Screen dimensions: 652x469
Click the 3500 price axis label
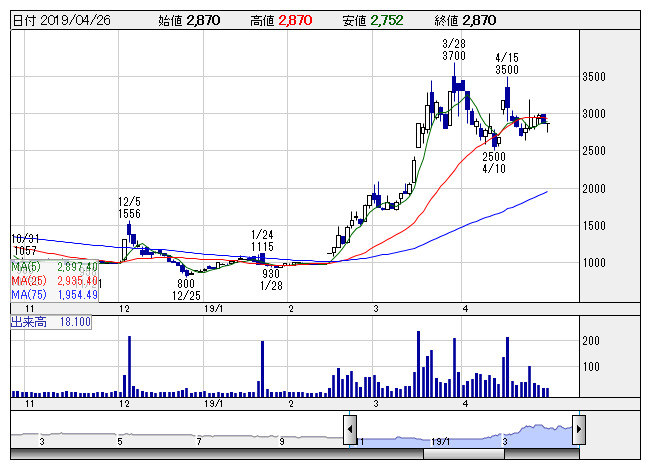pos(594,77)
